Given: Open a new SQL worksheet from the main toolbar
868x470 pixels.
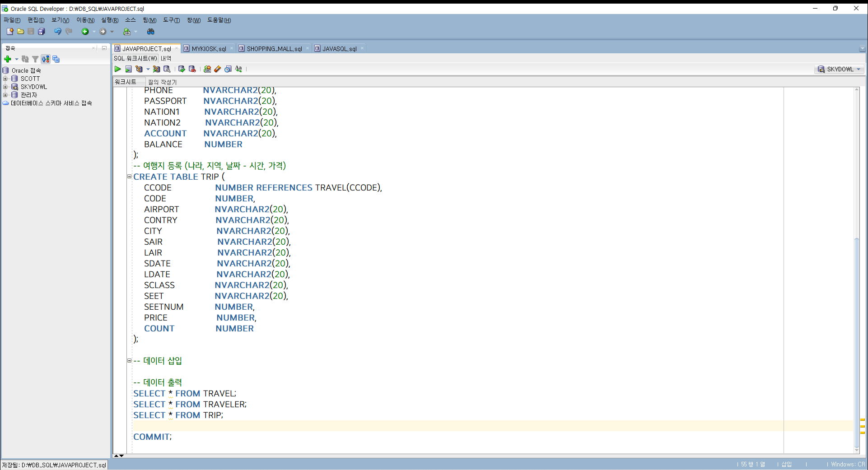Looking at the screenshot, I should (x=127, y=32).
